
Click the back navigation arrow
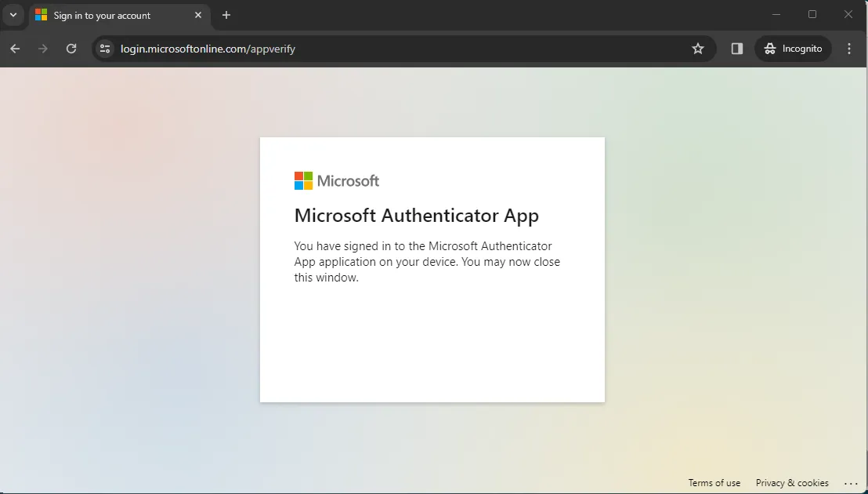click(x=14, y=49)
